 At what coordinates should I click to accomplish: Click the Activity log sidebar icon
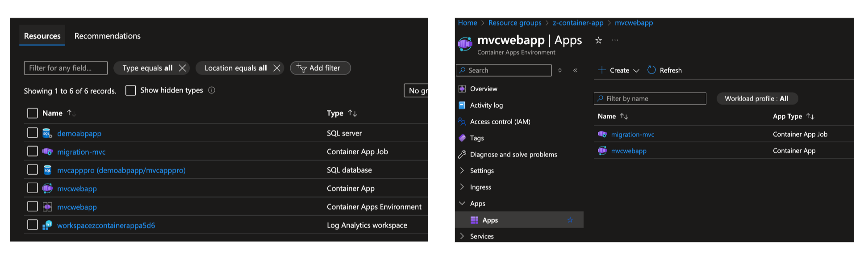click(x=462, y=105)
